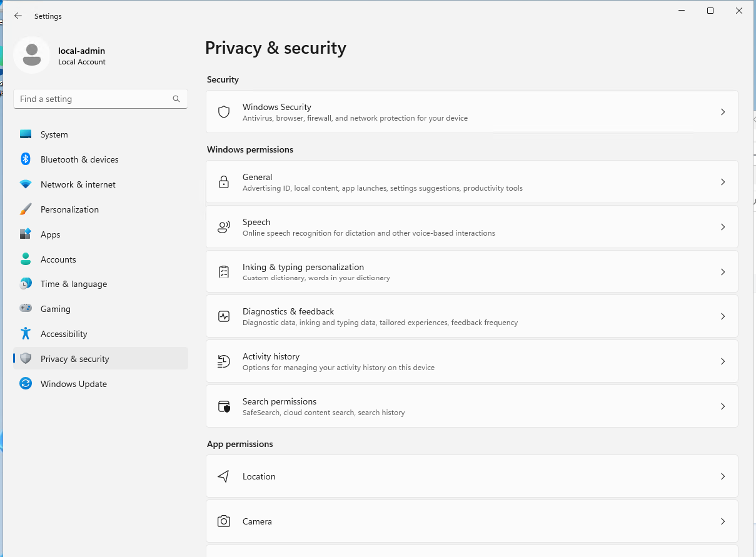Click the Time & language globe icon
The width and height of the screenshot is (756, 557).
(26, 284)
